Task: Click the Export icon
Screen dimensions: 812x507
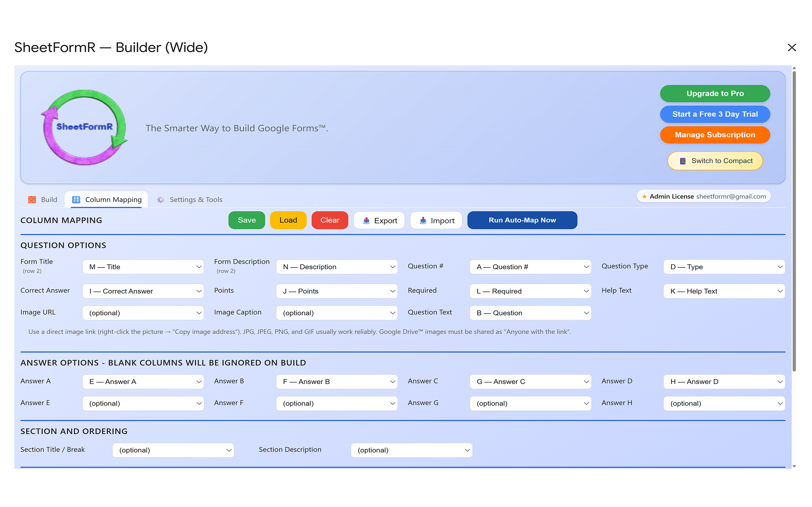Action: [367, 220]
